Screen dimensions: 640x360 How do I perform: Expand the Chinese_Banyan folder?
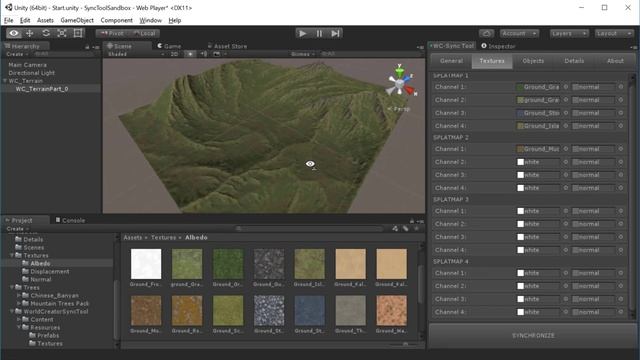(x=18, y=295)
